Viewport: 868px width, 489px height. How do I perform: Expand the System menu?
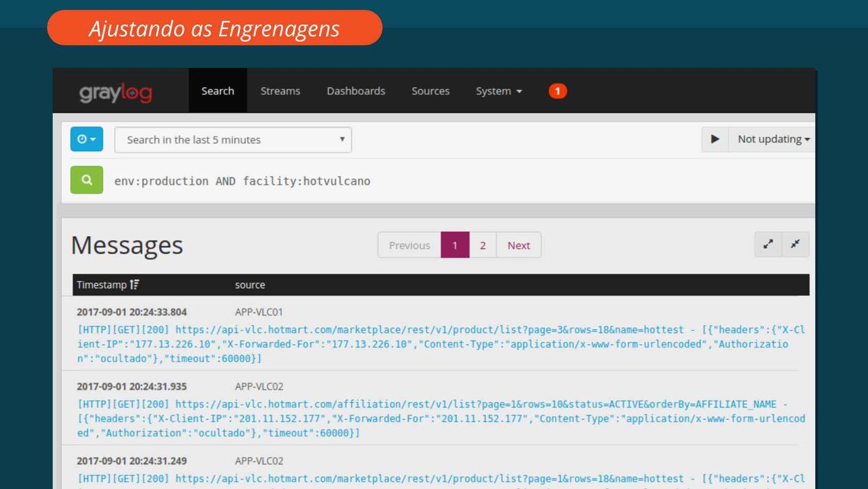499,91
